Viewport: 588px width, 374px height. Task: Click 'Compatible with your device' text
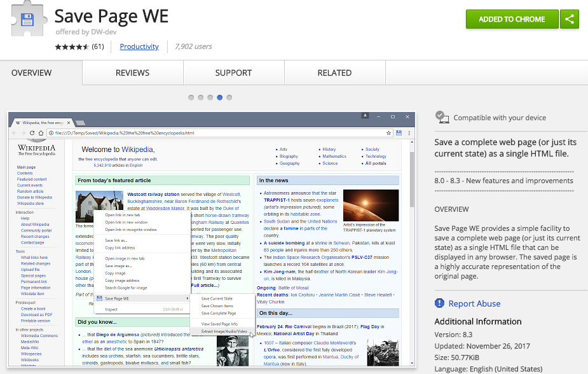pos(500,118)
